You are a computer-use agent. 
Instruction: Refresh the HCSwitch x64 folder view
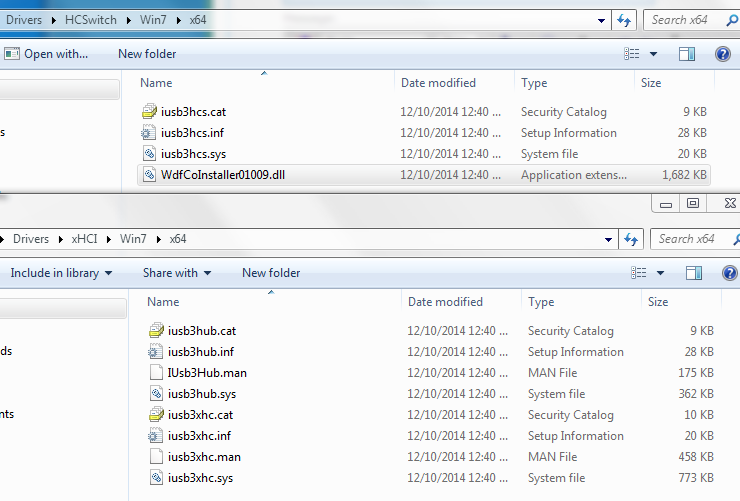pyautogui.click(x=624, y=20)
